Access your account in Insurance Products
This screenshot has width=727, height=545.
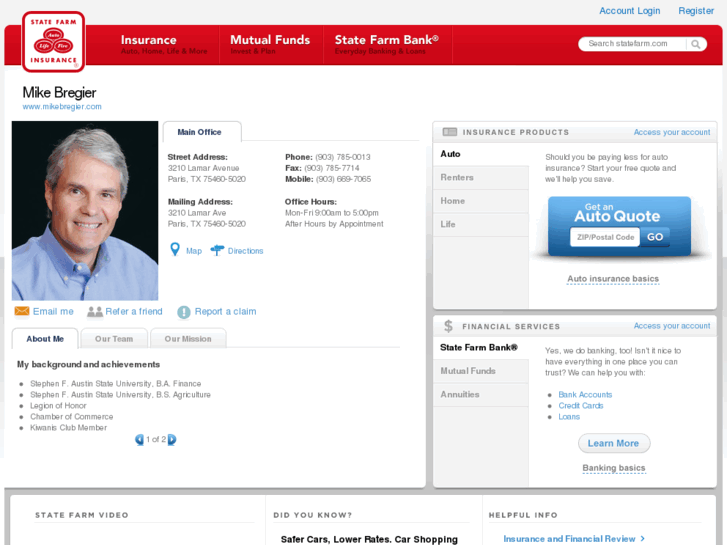click(672, 132)
